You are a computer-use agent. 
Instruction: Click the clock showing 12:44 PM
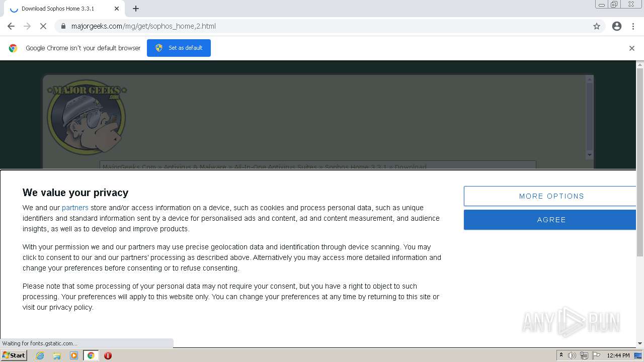point(618,355)
